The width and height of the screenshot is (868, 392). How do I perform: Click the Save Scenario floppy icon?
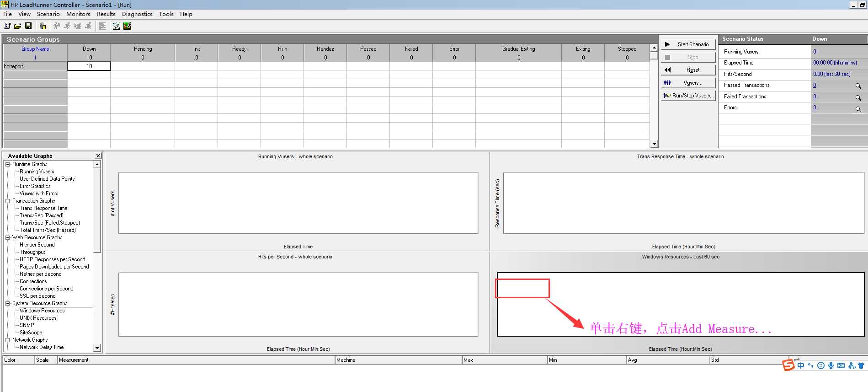click(28, 26)
